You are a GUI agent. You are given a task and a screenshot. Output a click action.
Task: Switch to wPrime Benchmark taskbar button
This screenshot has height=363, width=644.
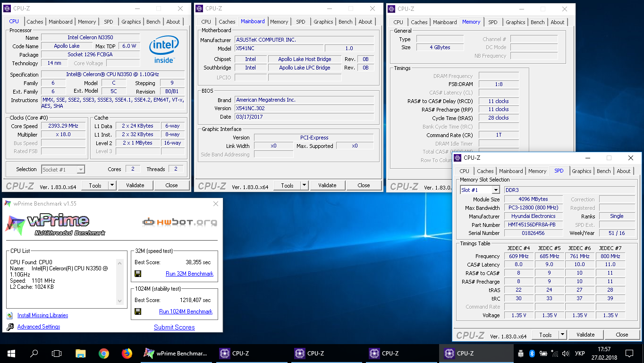click(x=176, y=353)
